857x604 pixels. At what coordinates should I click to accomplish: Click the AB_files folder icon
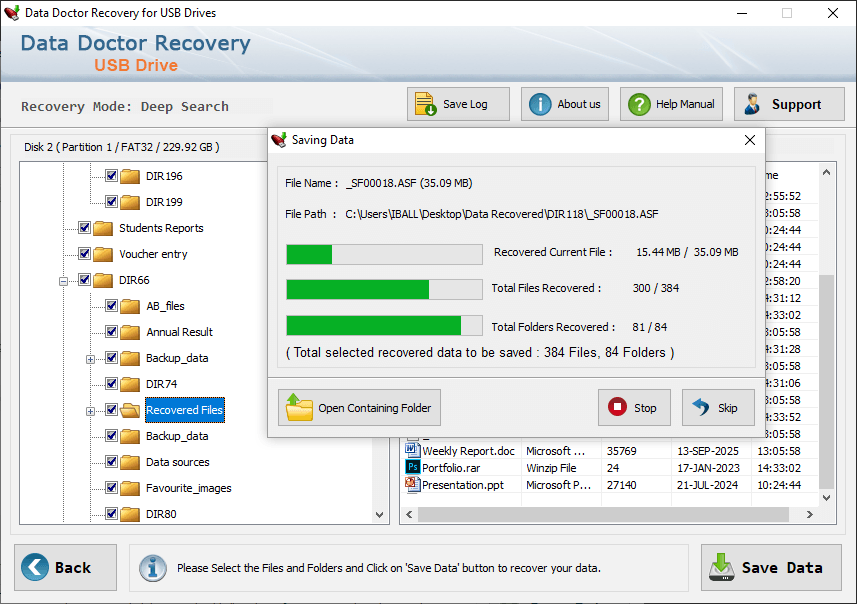tap(130, 306)
